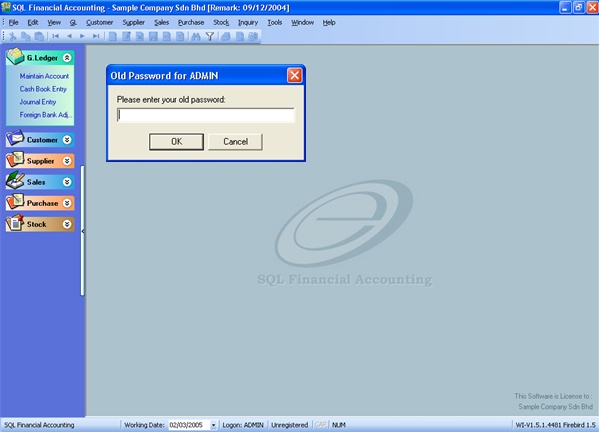Click the old password input field

(206, 115)
